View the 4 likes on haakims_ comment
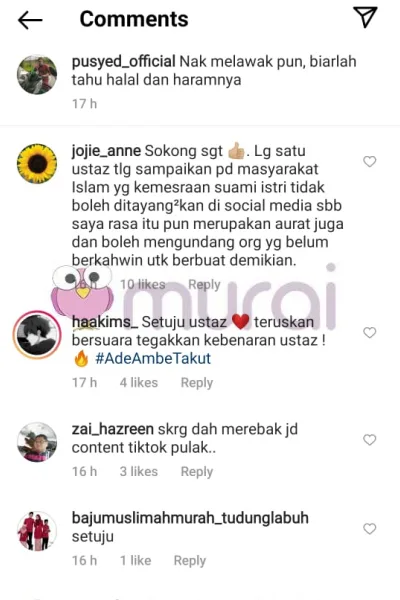Viewport: 400px width, 600px height. (139, 382)
